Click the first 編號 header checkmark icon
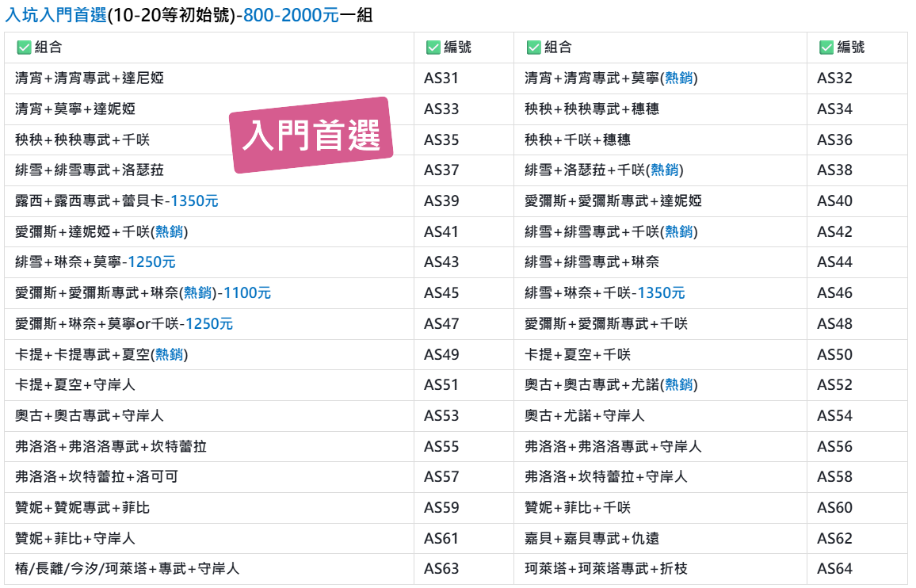This screenshot has height=588, width=916. (433, 48)
